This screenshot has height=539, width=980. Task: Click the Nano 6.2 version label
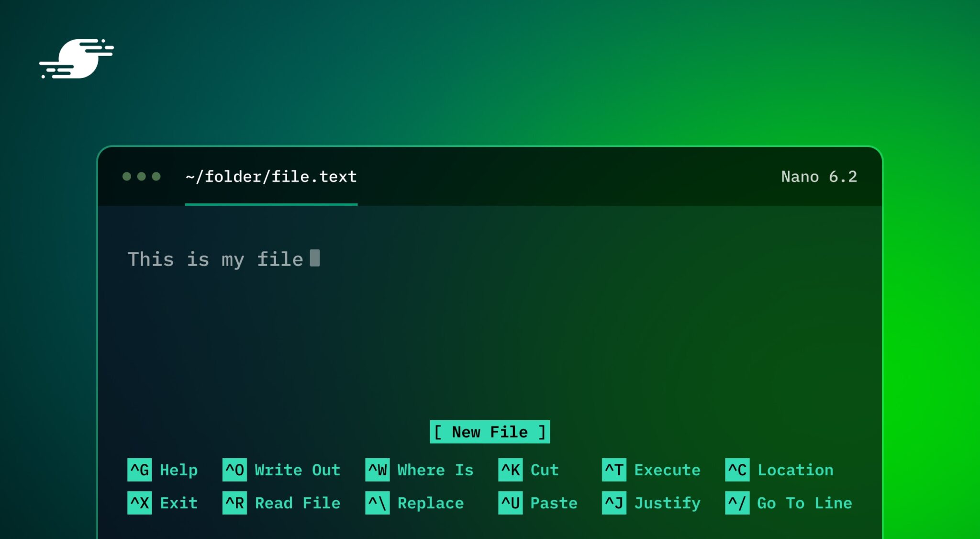pos(819,177)
